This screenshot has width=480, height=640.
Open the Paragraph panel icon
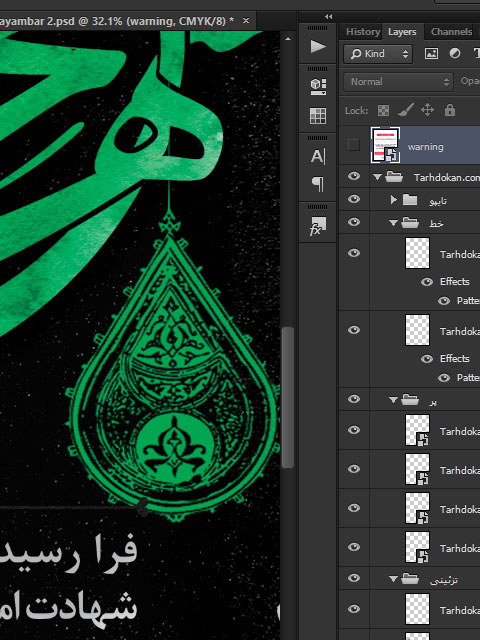point(318,184)
